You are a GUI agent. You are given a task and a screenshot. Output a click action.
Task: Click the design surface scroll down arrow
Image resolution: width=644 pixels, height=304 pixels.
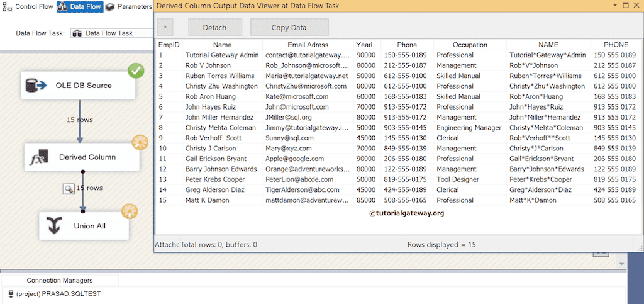[x=621, y=264]
